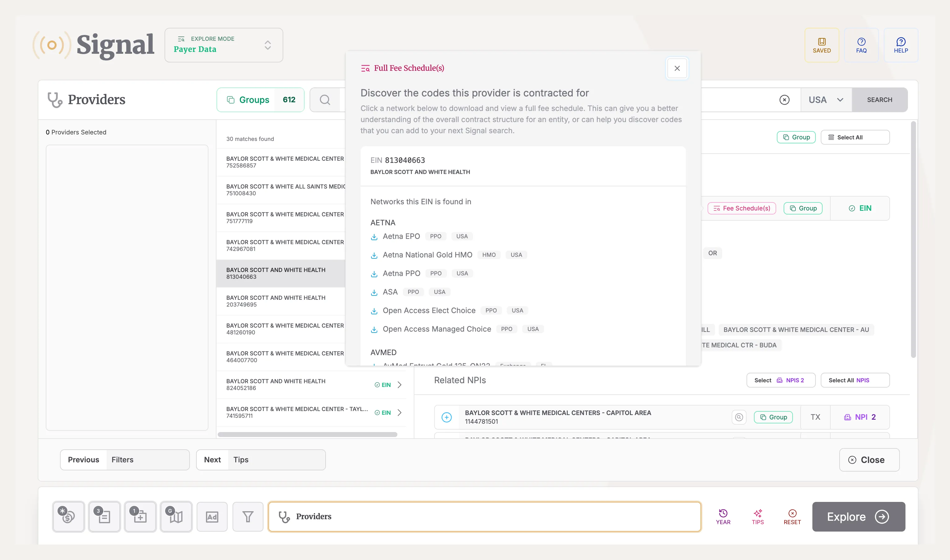Viewport: 950px width, 560px height.
Task: Open the USA country dropdown
Action: (826, 100)
